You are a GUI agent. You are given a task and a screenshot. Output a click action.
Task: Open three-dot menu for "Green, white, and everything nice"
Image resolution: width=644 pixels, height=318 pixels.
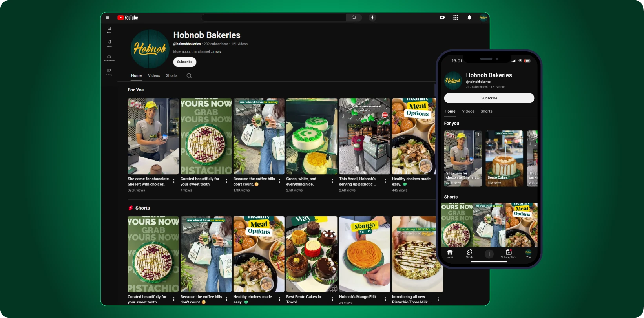332,181
